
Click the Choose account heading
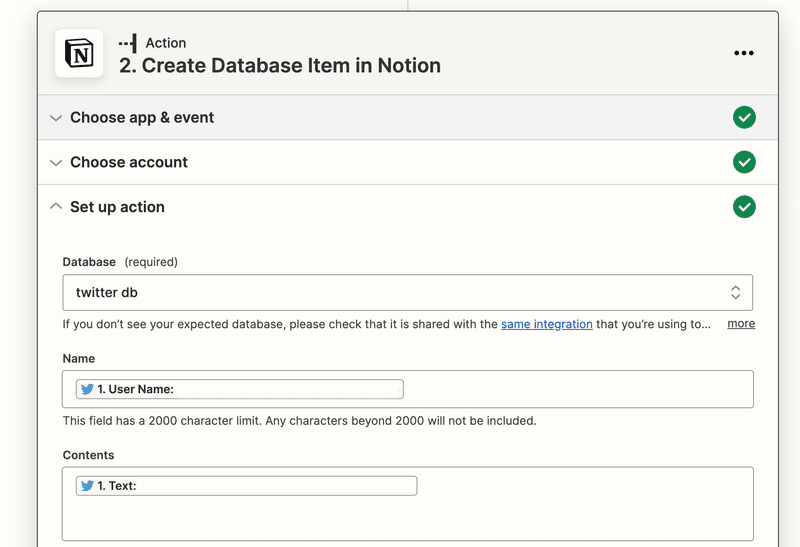[x=129, y=162]
